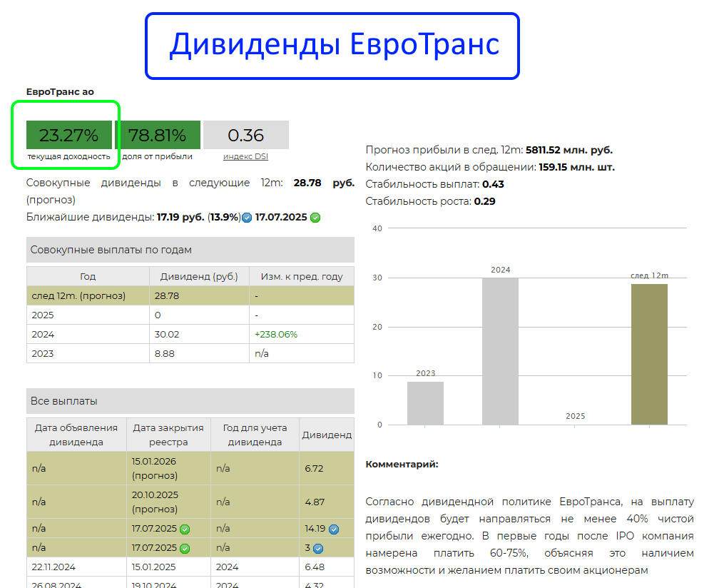Click the 6.48 dividend cell
Screen dimensions: 724x588
pyautogui.click(x=327, y=567)
